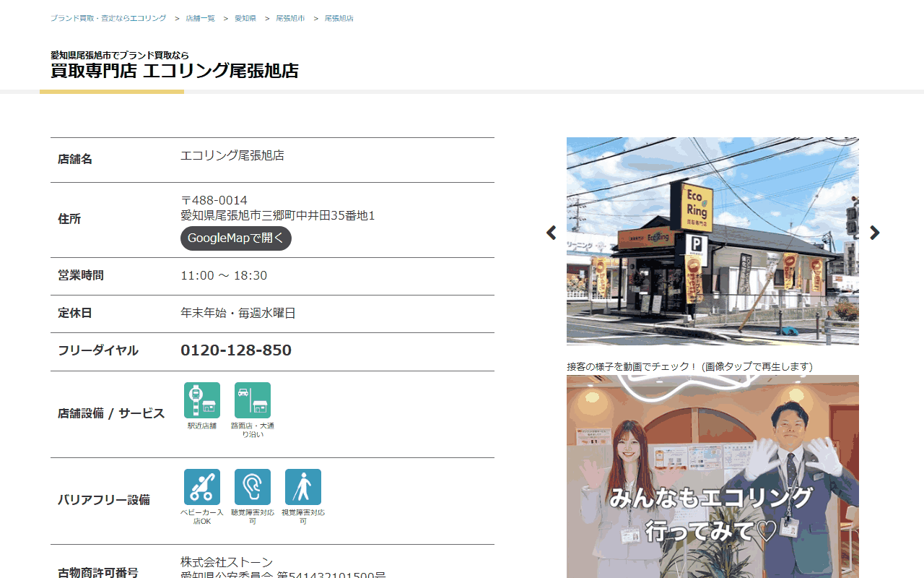Click the 路面店・大通り沿い roadside store icon
This screenshot has width=924, height=578.
coord(253,400)
